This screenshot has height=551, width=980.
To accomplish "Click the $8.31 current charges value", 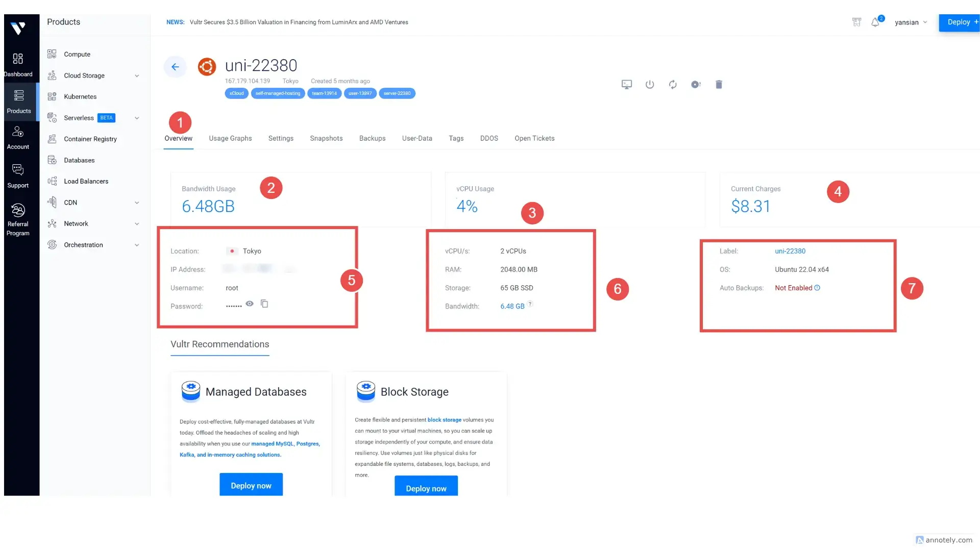I will pyautogui.click(x=750, y=206).
